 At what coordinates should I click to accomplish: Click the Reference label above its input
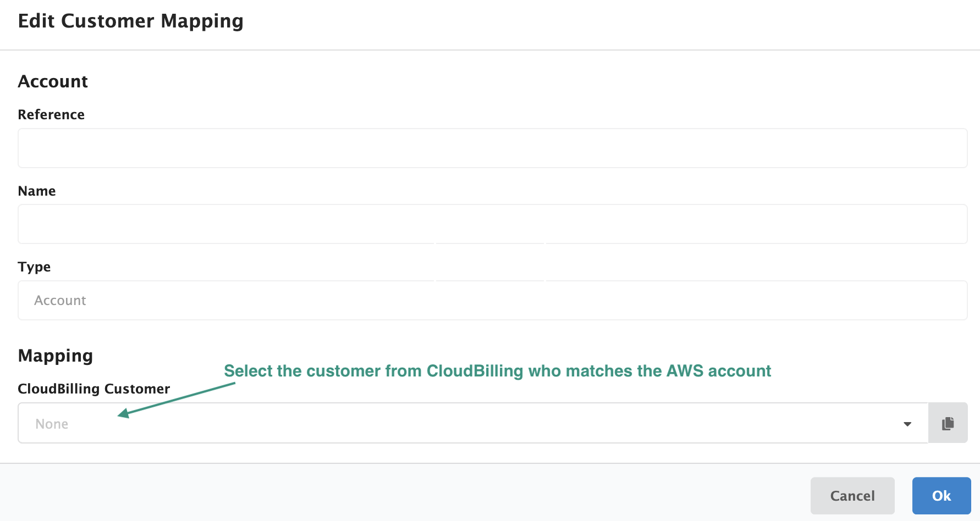(x=51, y=114)
